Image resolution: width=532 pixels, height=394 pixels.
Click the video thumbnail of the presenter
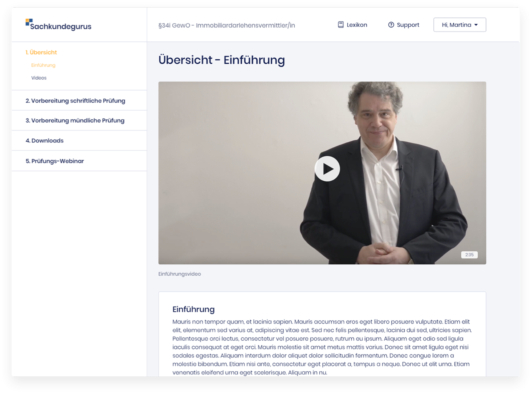322,173
